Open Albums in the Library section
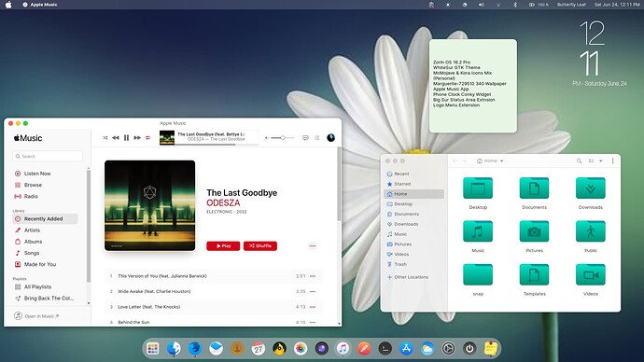The width and height of the screenshot is (644, 362). coord(33,242)
